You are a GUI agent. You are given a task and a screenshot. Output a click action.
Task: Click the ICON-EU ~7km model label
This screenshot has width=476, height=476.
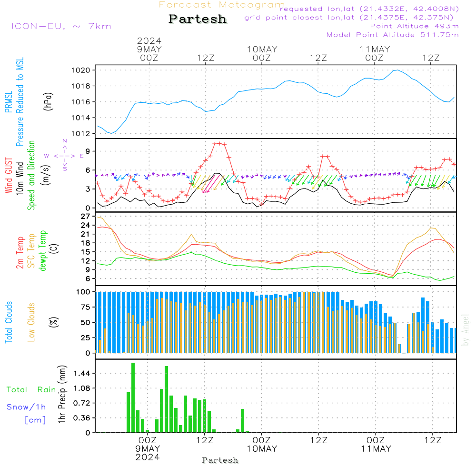[61, 26]
